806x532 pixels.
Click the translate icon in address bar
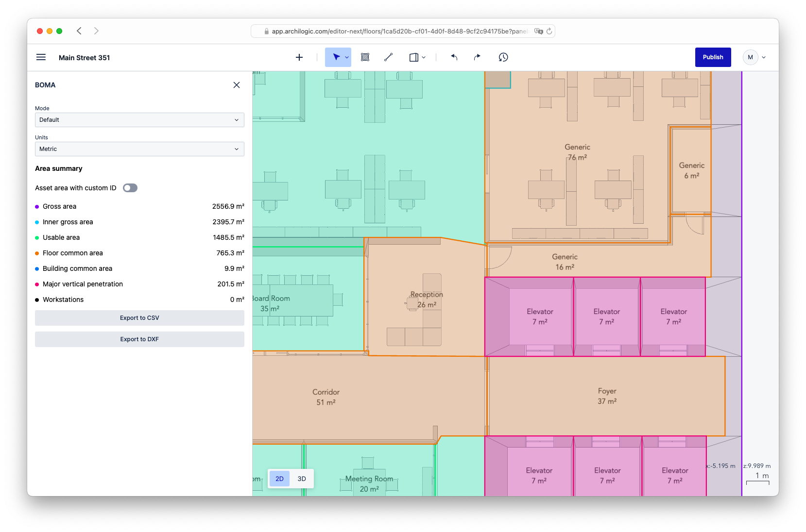coord(538,31)
